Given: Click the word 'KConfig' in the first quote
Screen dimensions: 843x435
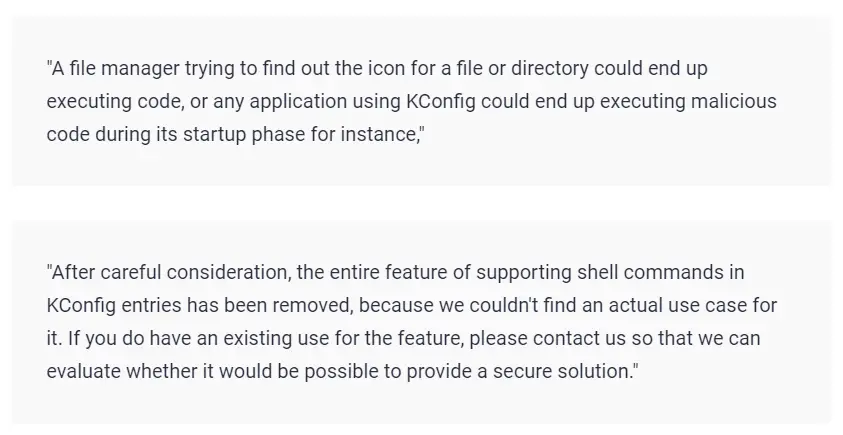Looking at the screenshot, I should 441,102.
